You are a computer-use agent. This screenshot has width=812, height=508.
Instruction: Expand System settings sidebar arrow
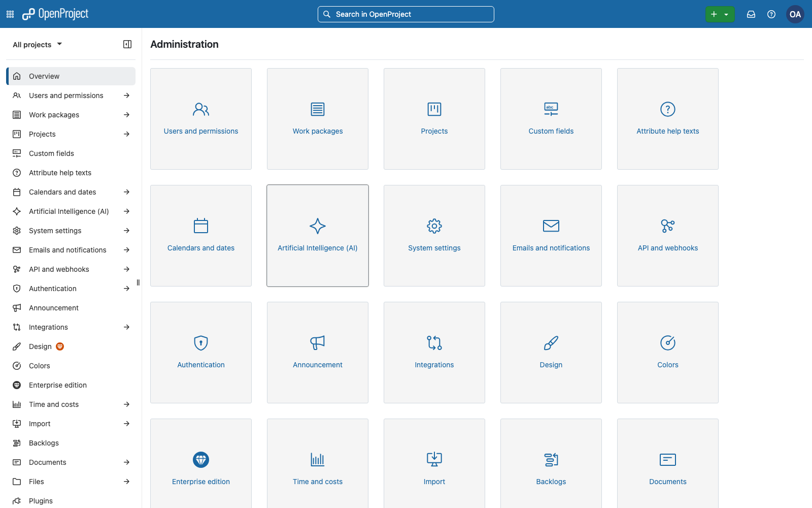pyautogui.click(x=127, y=231)
